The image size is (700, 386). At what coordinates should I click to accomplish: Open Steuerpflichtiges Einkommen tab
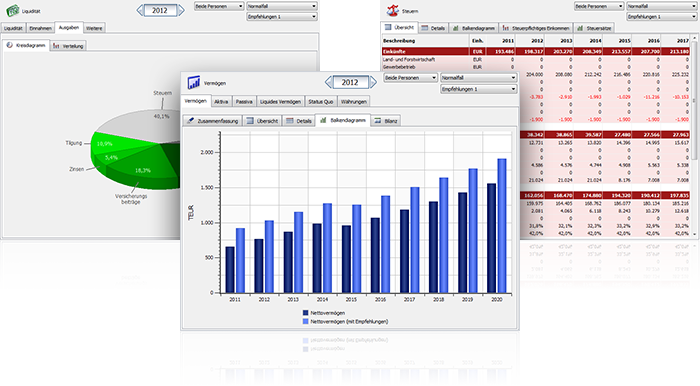click(x=536, y=28)
